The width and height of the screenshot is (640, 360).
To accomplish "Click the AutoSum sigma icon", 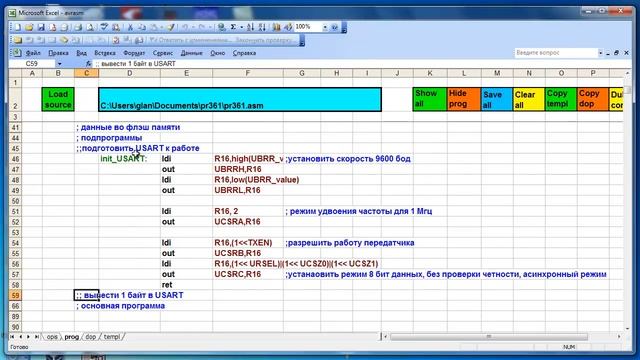I will [233, 27].
